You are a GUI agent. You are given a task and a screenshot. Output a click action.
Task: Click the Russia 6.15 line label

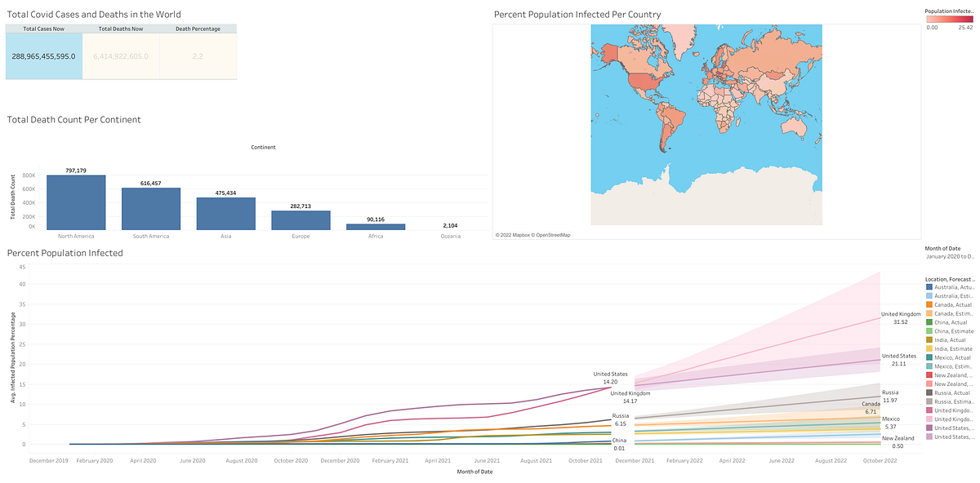pos(620,419)
